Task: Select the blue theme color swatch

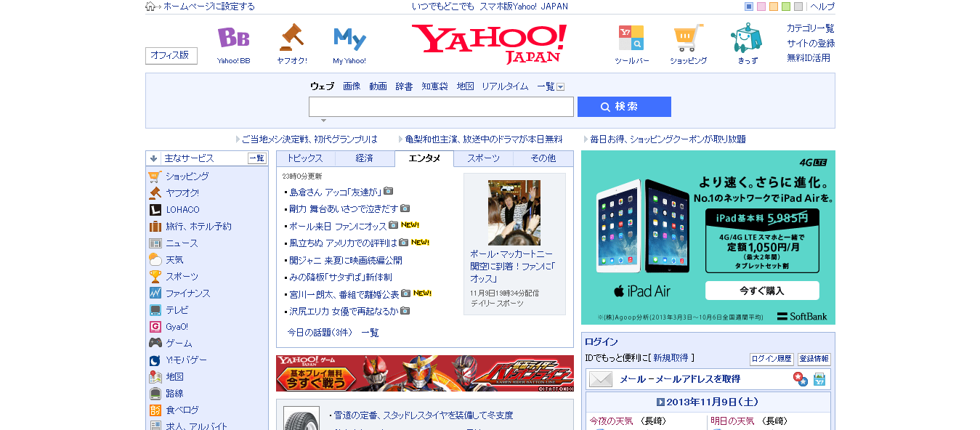Action: click(749, 7)
